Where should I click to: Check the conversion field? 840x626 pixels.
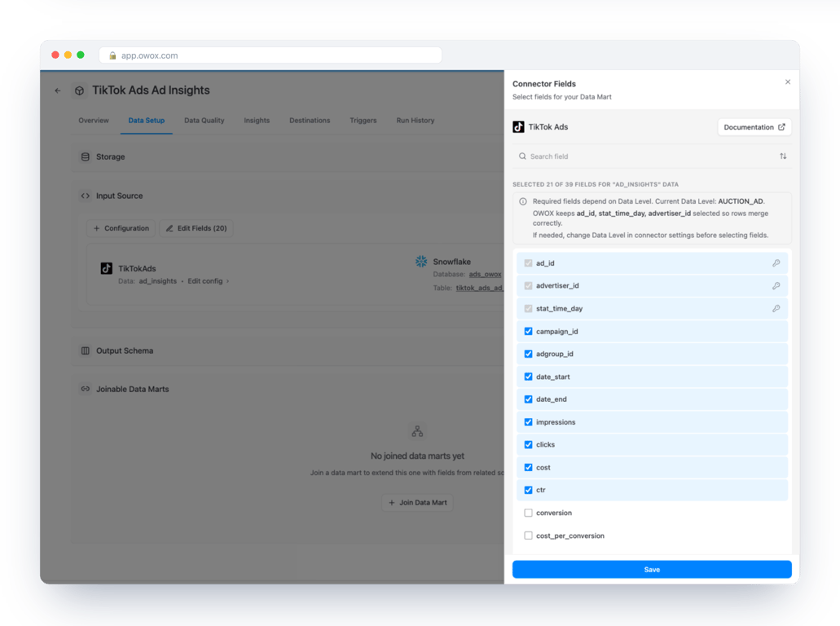click(x=528, y=513)
